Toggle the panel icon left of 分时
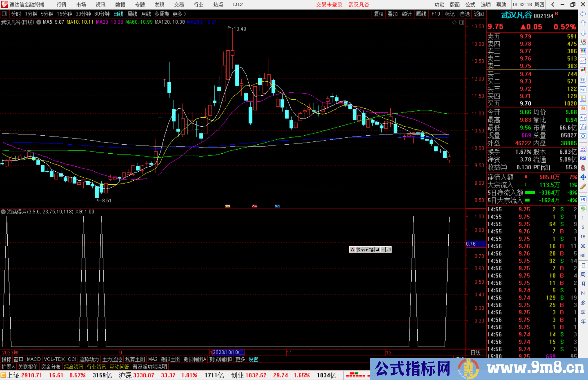The width and height of the screenshot is (588, 380). (x=5, y=14)
